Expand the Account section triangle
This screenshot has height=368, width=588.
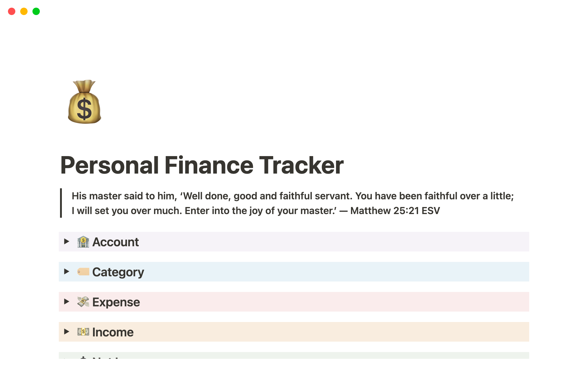(x=67, y=242)
